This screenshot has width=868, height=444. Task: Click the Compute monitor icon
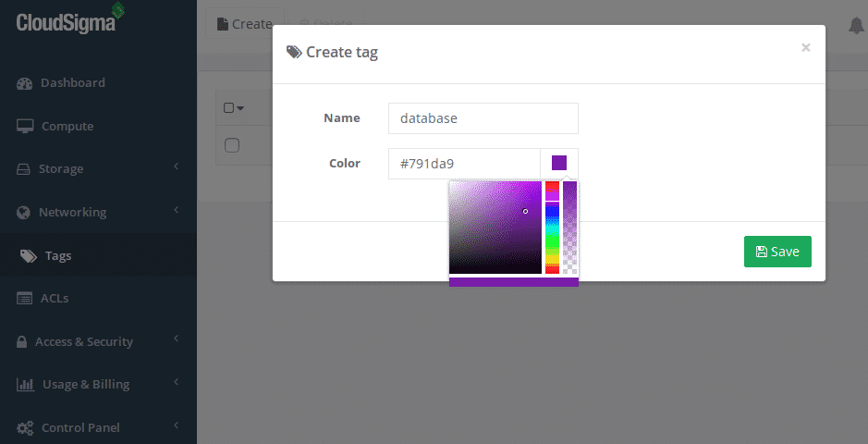click(25, 126)
